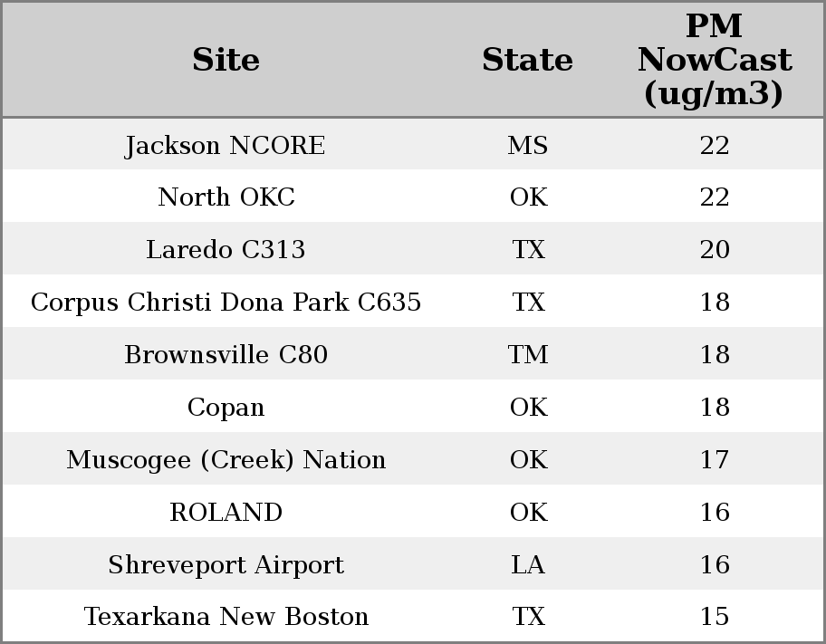Select the ROLAND site cell
The width and height of the screenshot is (826, 644).
pos(226,513)
